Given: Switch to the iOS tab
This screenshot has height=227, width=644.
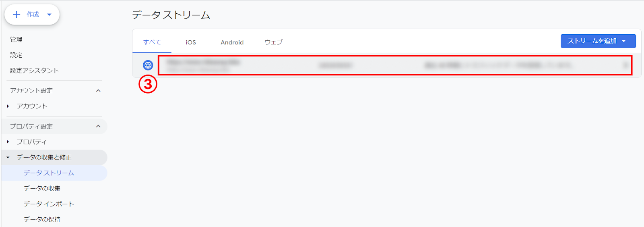Looking at the screenshot, I should pyautogui.click(x=191, y=42).
